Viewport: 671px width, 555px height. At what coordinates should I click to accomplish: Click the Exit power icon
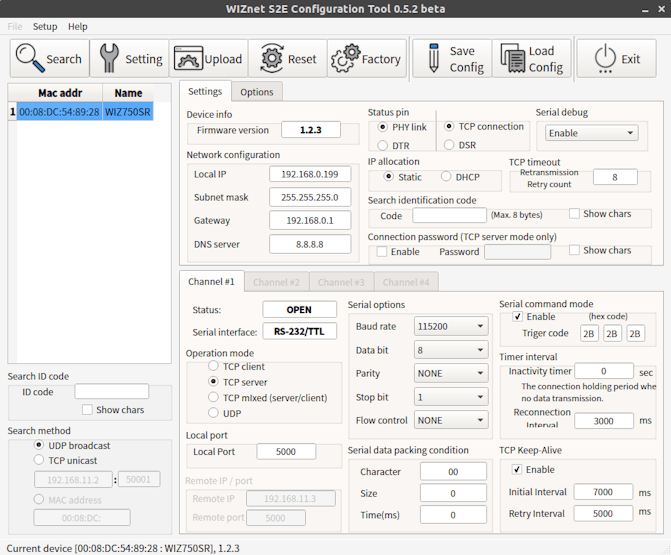pos(605,58)
